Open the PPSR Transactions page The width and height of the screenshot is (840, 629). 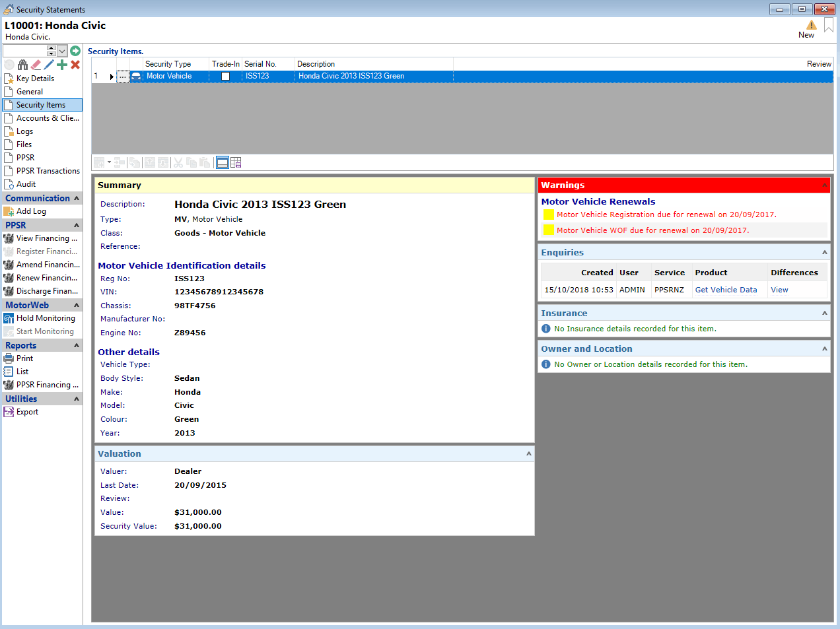pos(42,171)
